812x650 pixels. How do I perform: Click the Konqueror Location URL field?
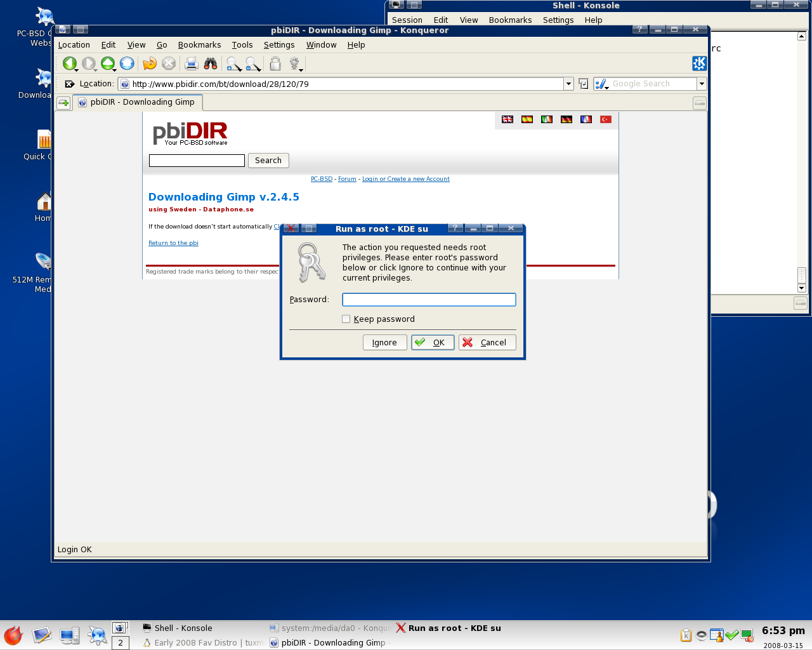(341, 84)
